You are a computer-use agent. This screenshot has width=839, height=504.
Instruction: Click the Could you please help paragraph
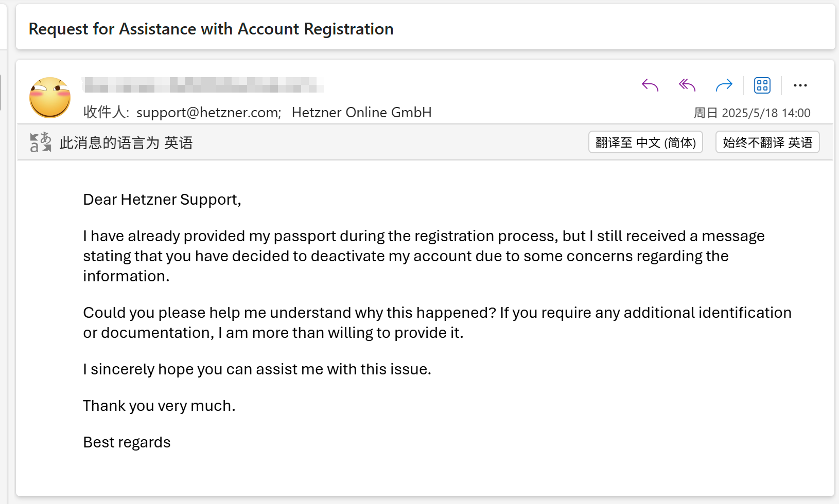pyautogui.click(x=438, y=322)
